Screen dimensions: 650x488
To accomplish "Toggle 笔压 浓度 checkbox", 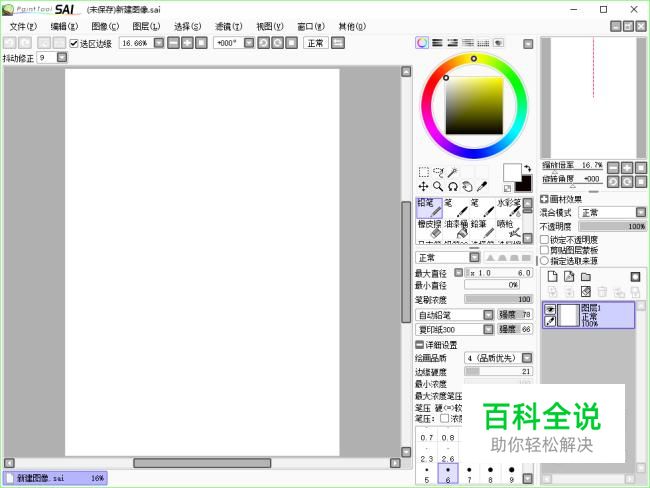I will [444, 418].
